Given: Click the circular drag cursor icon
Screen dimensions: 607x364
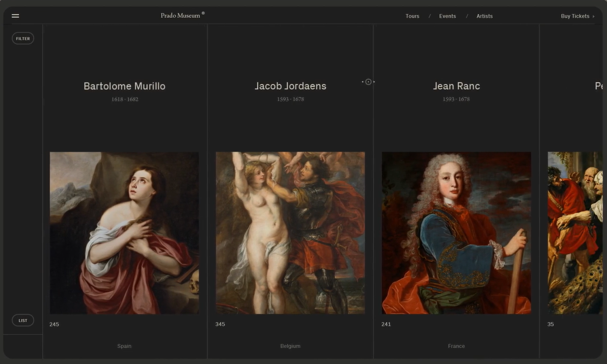Looking at the screenshot, I should [x=368, y=82].
